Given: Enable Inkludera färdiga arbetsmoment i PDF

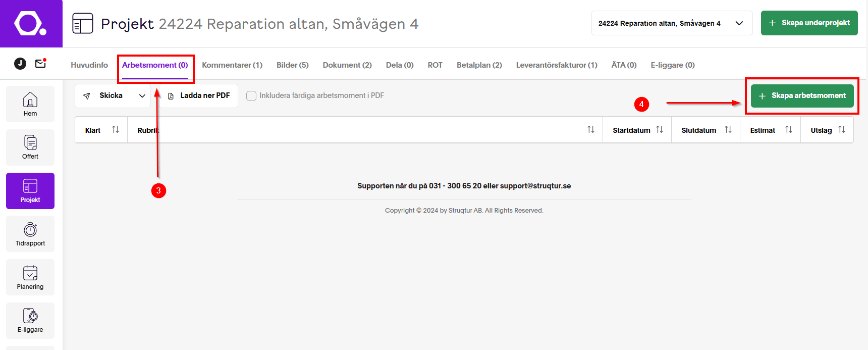Looking at the screenshot, I should [x=251, y=96].
